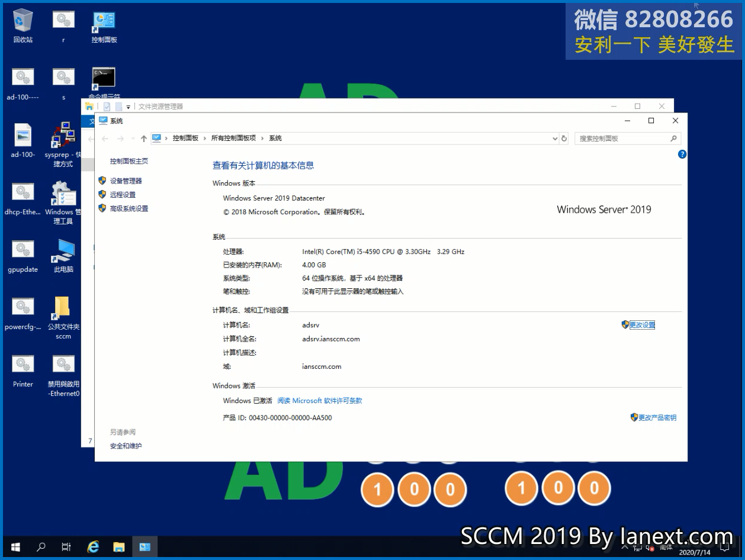This screenshot has height=560, width=745.
Task: Click the File Explorer window's properties toolbar icon
Action: tap(107, 107)
